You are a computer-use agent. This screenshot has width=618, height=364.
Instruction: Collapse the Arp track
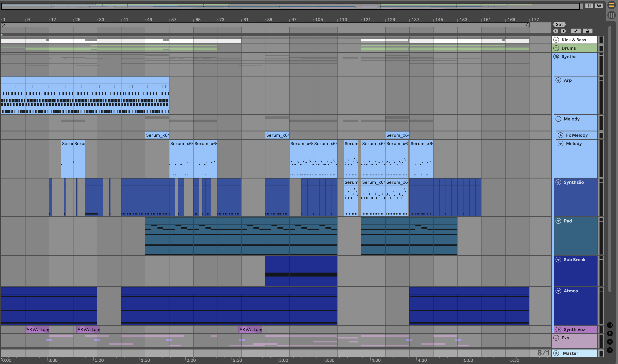click(558, 80)
